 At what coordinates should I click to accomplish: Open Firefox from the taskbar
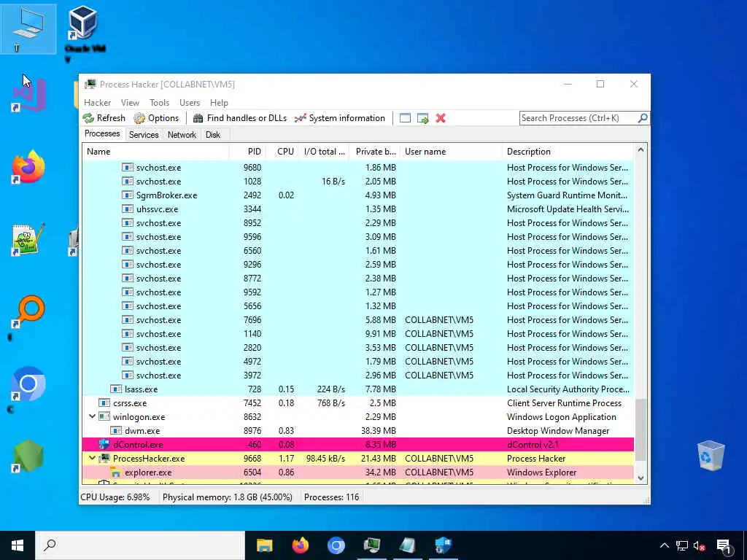300,545
